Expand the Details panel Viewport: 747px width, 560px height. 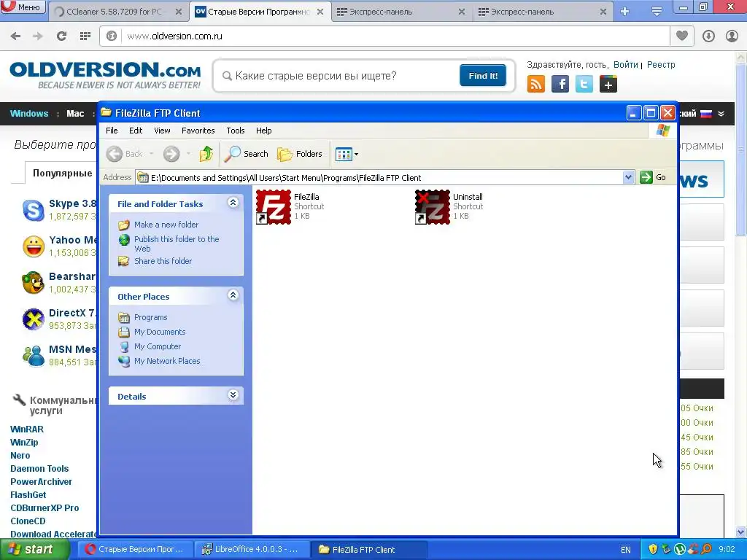click(233, 395)
